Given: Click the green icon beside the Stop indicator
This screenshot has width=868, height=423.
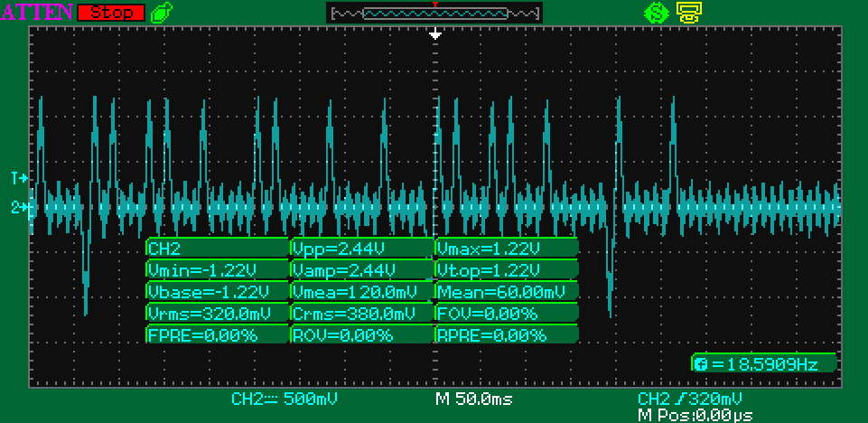Looking at the screenshot, I should point(161,13).
